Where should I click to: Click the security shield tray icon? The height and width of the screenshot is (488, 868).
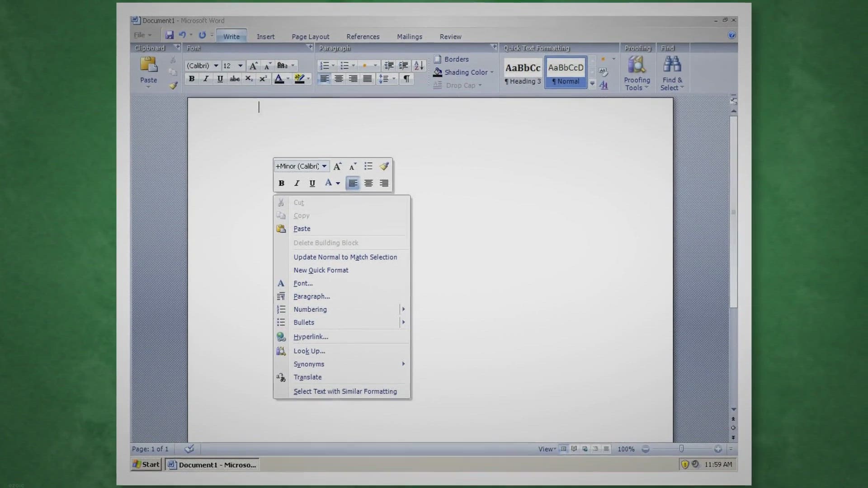tap(684, 465)
